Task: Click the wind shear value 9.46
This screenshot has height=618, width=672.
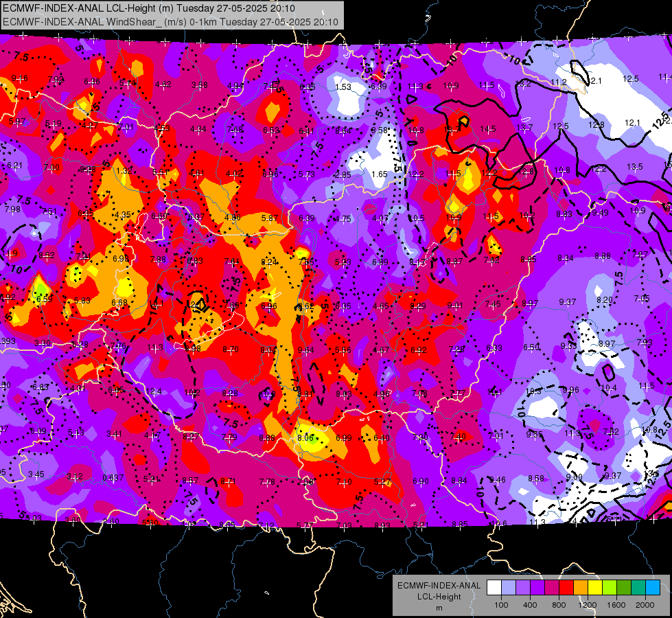Action: pyautogui.click(x=497, y=479)
